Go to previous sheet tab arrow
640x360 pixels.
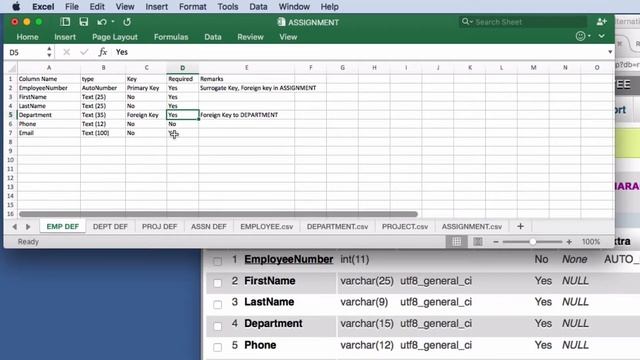[x=15, y=227]
